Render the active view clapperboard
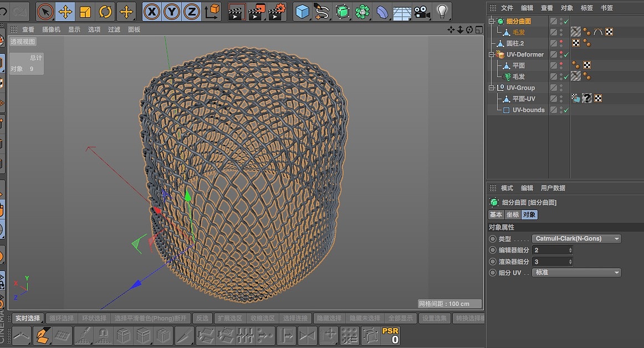Viewport: 644px width, 348px height. pos(237,12)
